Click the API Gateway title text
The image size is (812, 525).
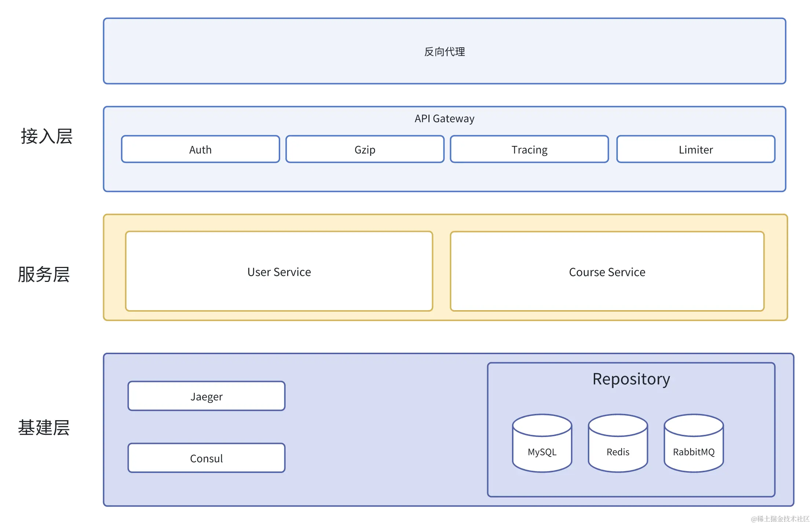point(444,118)
